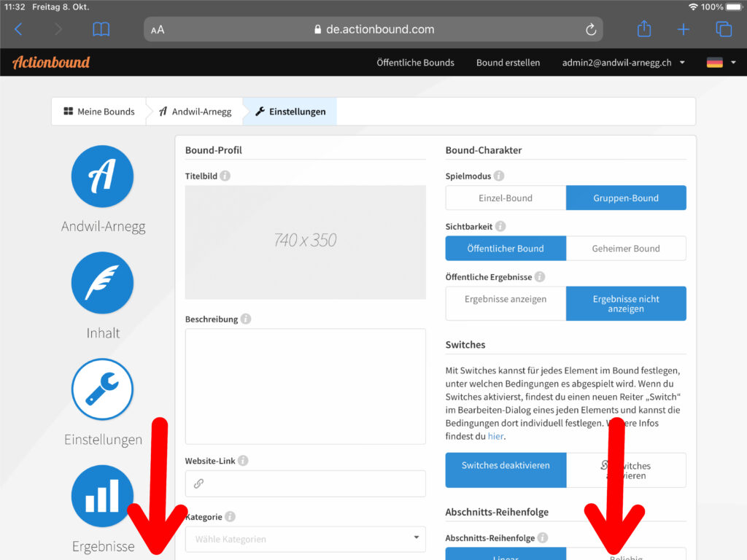The image size is (747, 560).
Task: Reload the page with refresh icon
Action: (591, 30)
